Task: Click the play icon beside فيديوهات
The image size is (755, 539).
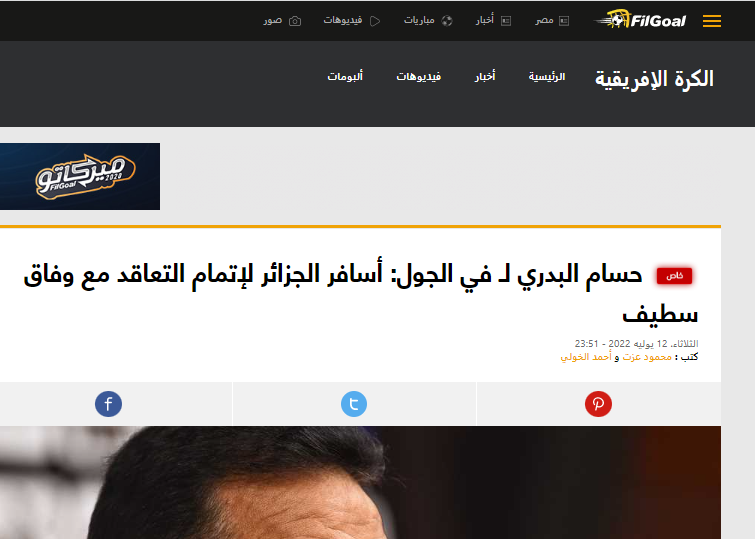Action: pyautogui.click(x=375, y=21)
